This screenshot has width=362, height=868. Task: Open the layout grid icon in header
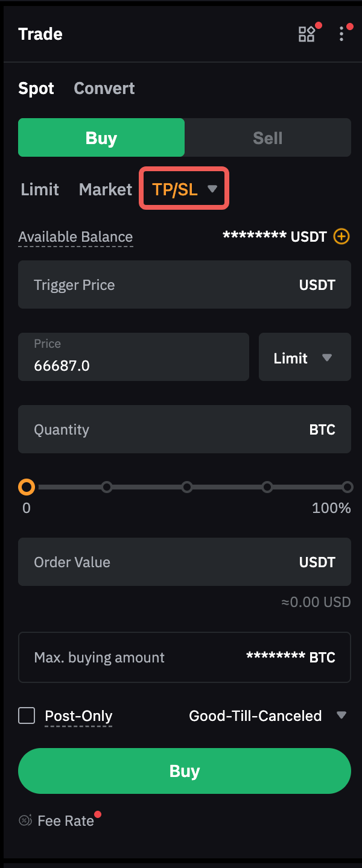(306, 34)
